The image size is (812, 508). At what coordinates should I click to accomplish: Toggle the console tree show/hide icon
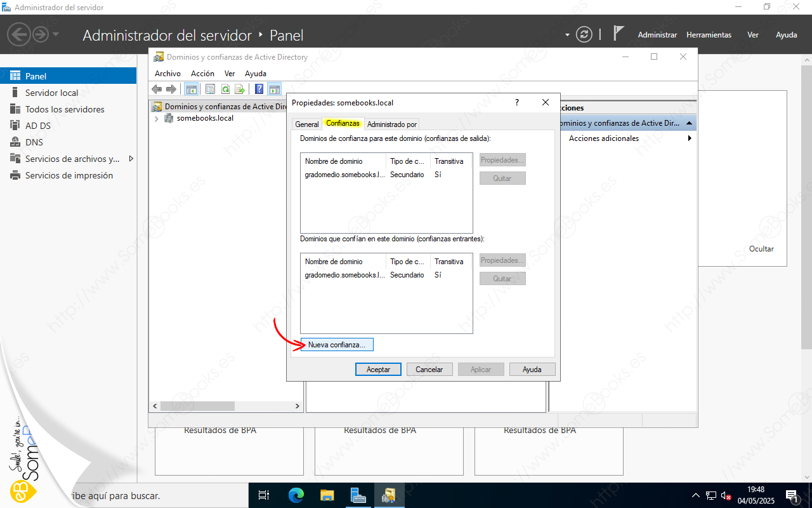(190, 90)
